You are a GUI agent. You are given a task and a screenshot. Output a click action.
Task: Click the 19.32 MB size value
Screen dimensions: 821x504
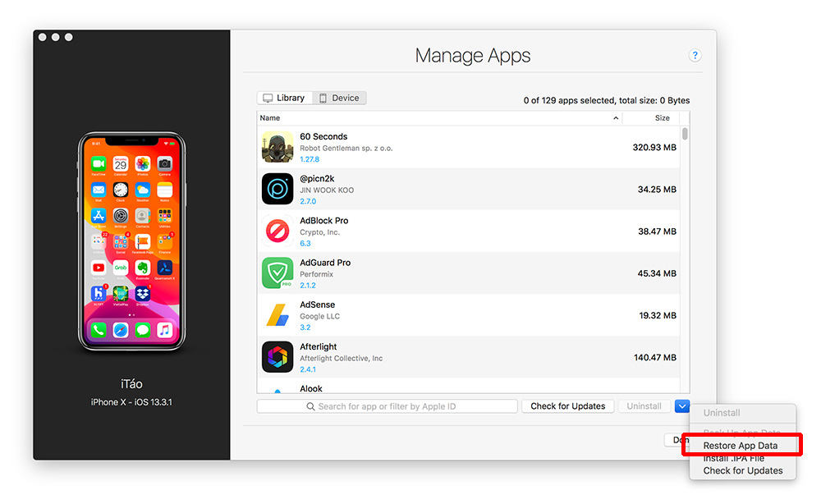point(658,315)
